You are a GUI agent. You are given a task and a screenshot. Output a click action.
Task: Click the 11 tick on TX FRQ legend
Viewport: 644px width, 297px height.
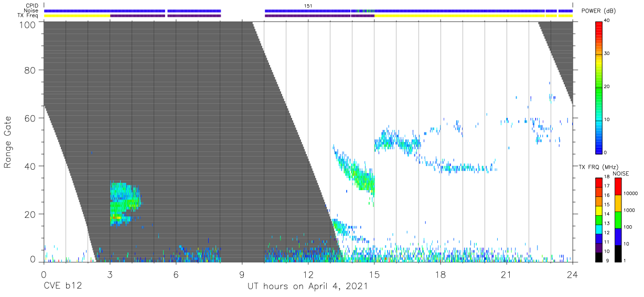pyautogui.click(x=607, y=242)
